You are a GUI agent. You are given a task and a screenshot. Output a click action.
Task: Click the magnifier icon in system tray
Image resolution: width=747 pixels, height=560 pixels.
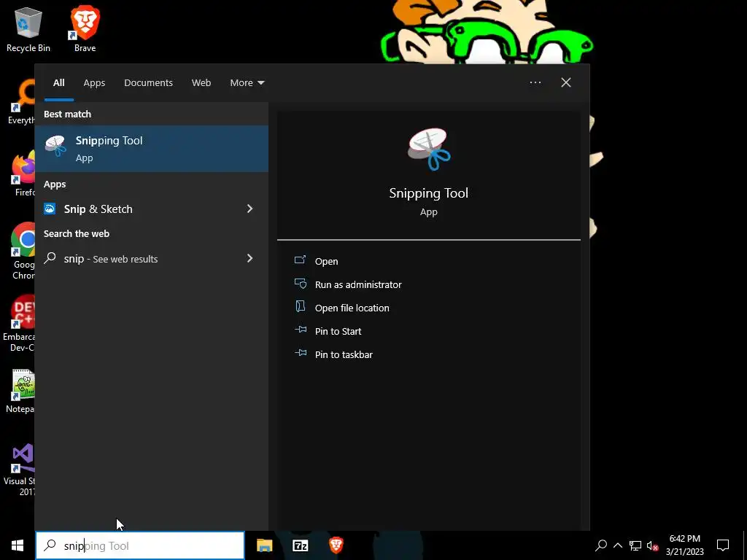[601, 545]
